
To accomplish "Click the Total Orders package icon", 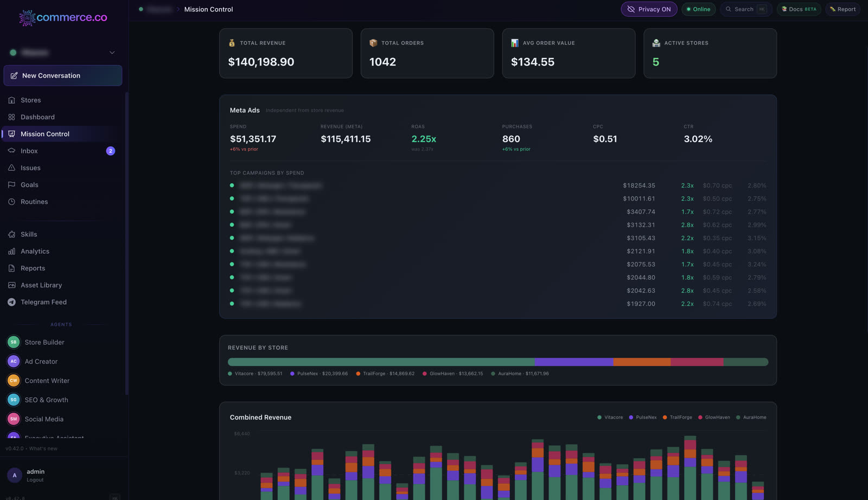I will click(373, 43).
